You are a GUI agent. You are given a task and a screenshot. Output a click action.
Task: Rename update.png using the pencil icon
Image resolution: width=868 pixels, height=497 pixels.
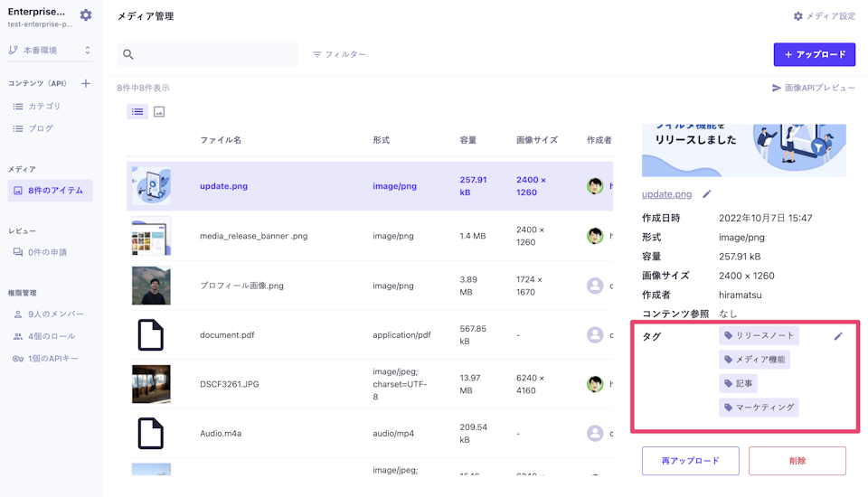[707, 194]
